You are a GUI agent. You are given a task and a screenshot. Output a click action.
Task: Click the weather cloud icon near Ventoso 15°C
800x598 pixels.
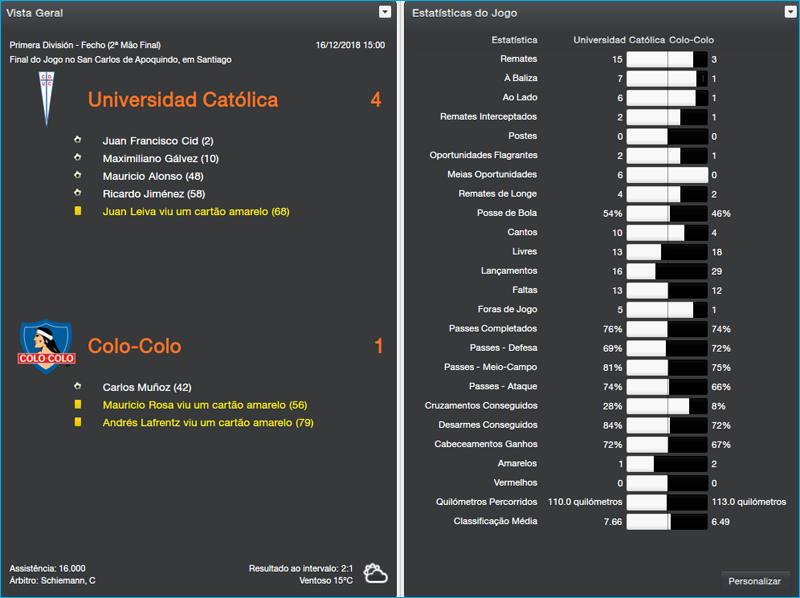pyautogui.click(x=374, y=571)
